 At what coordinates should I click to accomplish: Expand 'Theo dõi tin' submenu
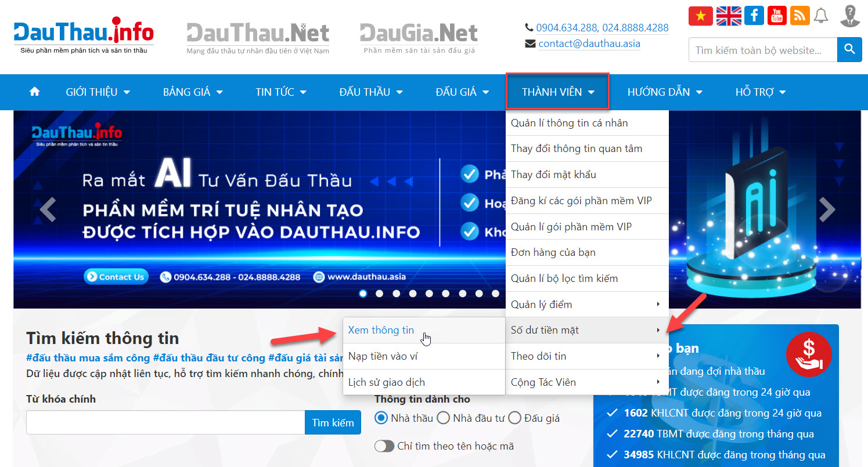(x=587, y=356)
